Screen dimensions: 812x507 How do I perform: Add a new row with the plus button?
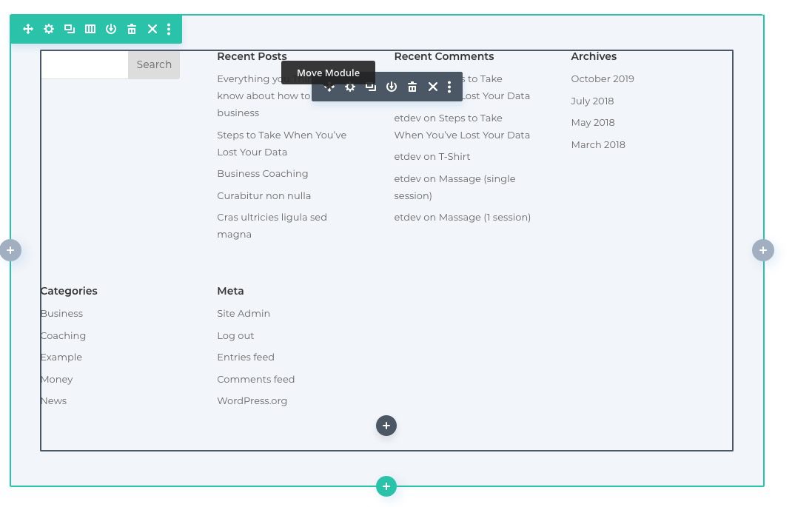[x=386, y=426]
